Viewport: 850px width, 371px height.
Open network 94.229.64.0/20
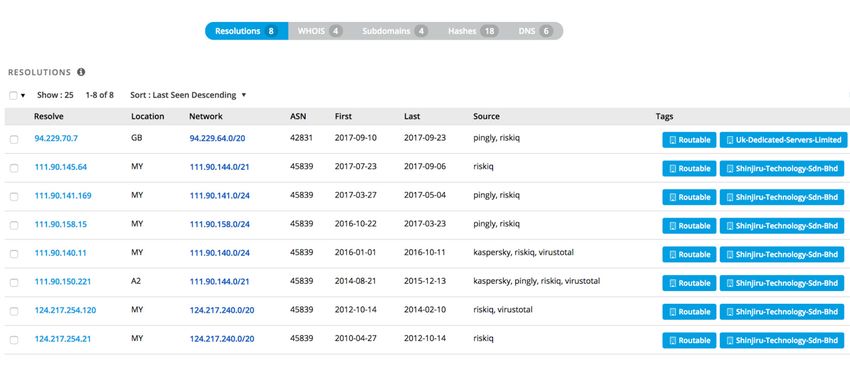pos(217,138)
